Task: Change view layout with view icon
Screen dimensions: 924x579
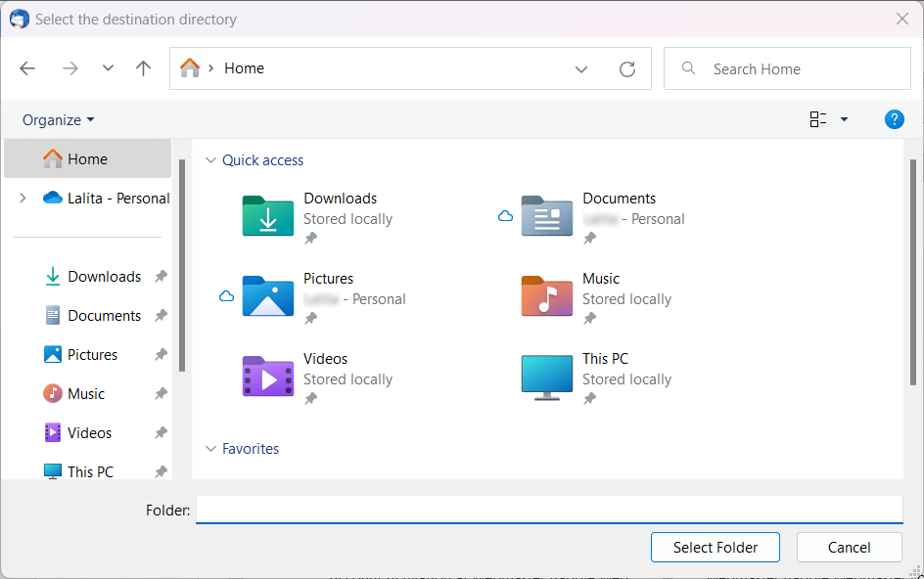Action: click(818, 119)
